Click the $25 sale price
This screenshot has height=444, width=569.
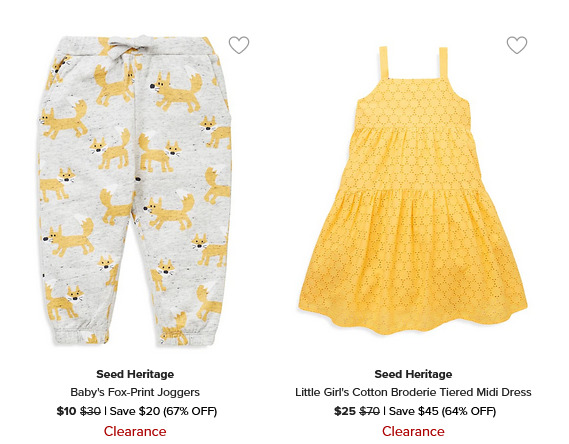coord(345,411)
